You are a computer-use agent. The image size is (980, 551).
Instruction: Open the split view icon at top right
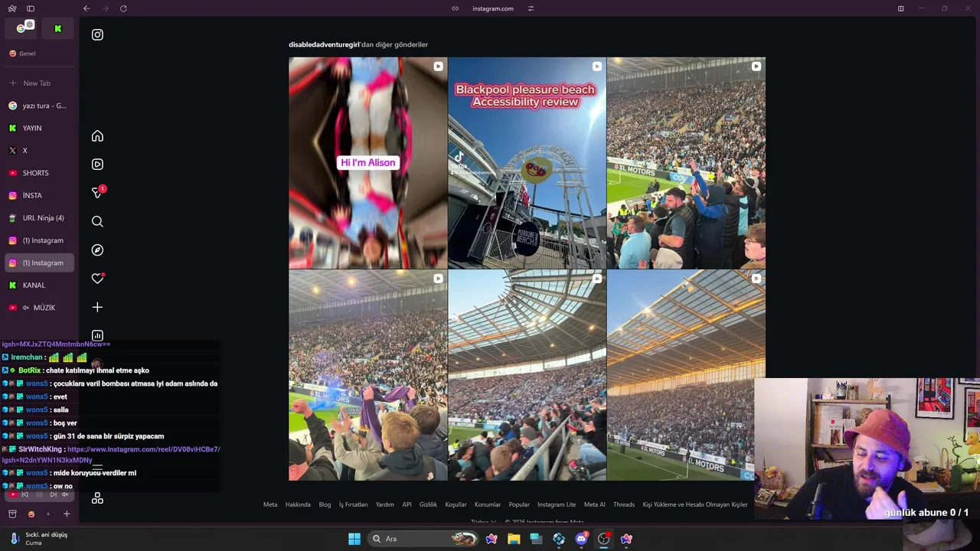[x=900, y=8]
